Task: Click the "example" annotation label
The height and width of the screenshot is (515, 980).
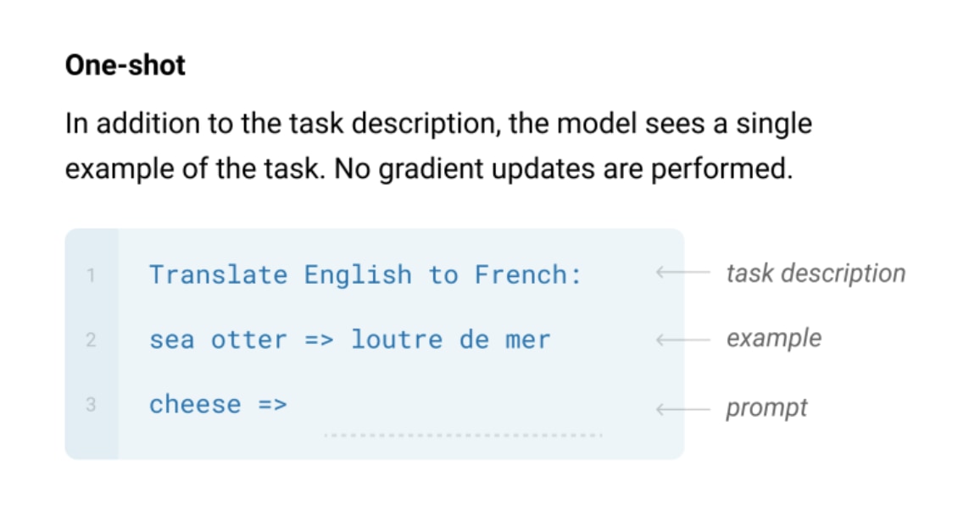Action: (773, 339)
